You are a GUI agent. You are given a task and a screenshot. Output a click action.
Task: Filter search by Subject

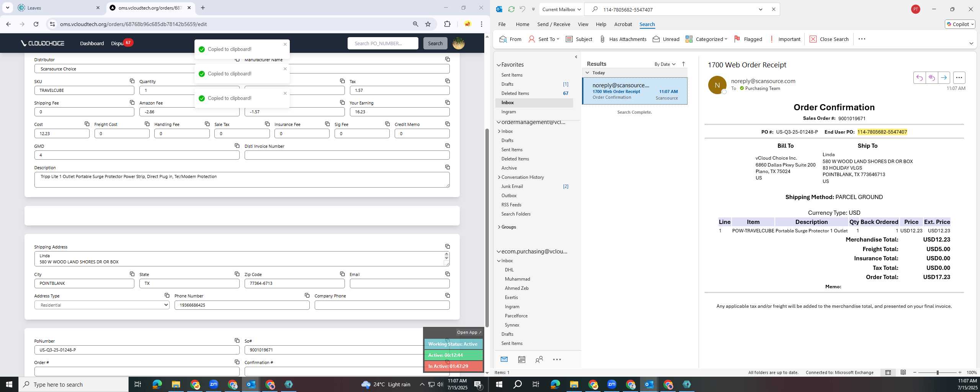tap(579, 39)
